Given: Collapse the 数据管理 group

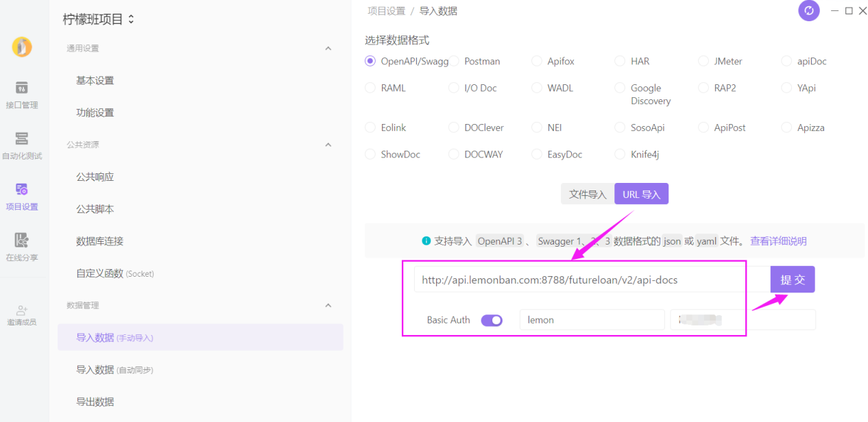Looking at the screenshot, I should (328, 306).
